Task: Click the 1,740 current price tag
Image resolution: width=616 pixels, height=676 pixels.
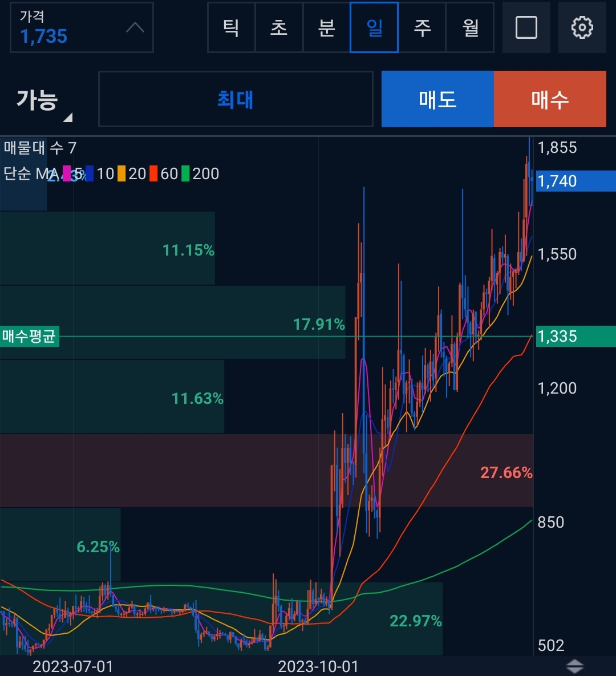Action: coord(575,181)
